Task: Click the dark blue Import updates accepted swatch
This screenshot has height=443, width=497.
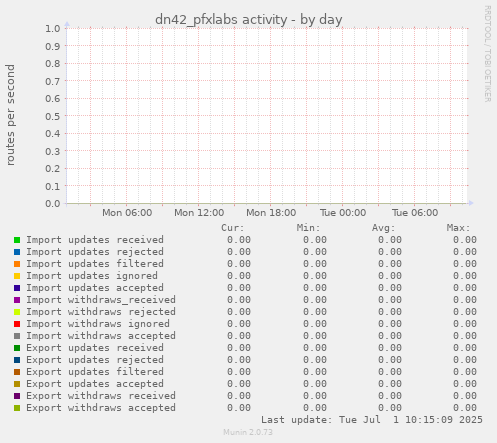Action: (17, 288)
